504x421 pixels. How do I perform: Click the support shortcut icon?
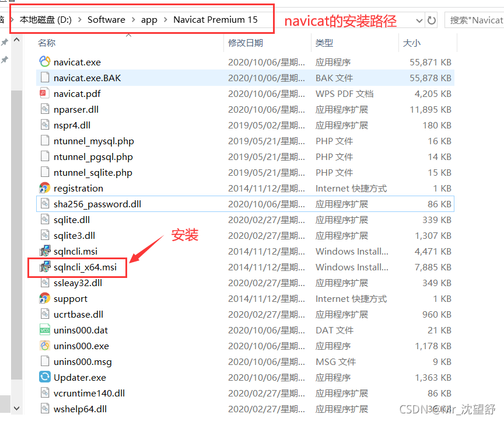pyautogui.click(x=45, y=298)
